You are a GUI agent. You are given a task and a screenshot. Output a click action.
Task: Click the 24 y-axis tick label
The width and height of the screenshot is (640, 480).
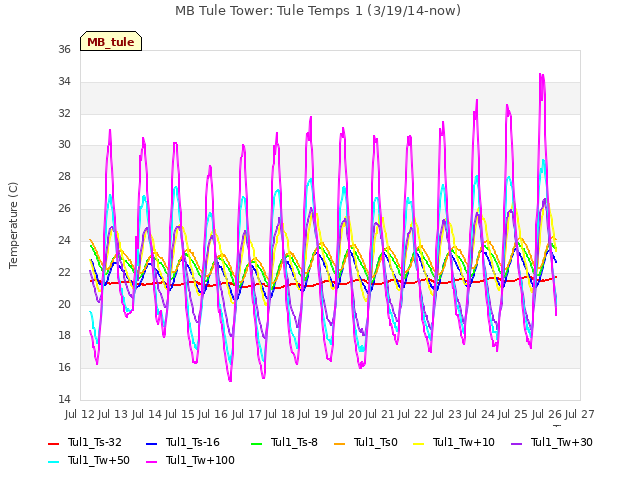point(64,240)
